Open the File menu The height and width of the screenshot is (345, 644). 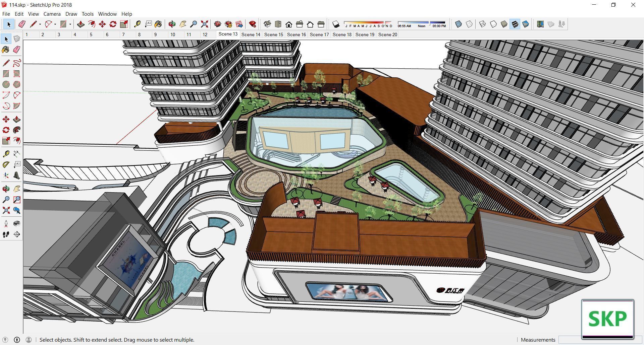pos(6,14)
